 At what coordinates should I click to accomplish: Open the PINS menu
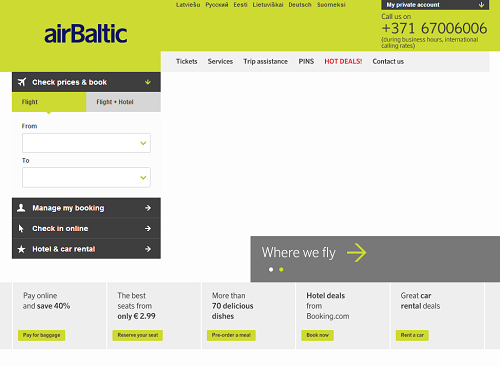[x=306, y=61]
